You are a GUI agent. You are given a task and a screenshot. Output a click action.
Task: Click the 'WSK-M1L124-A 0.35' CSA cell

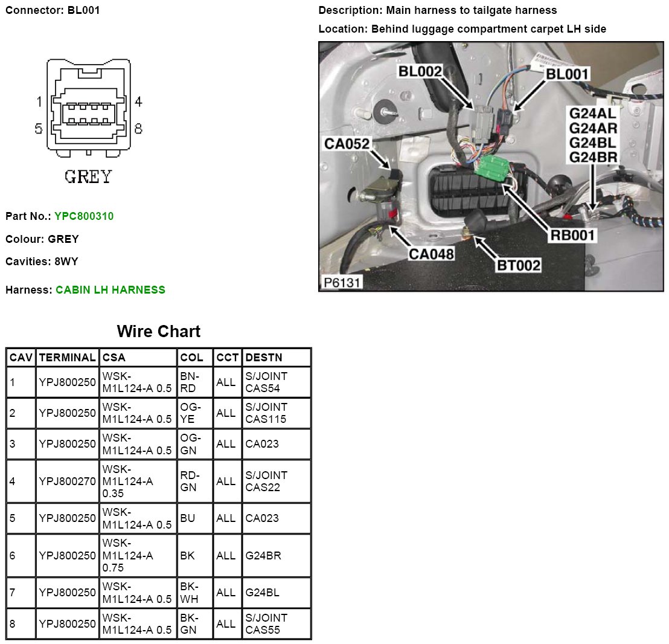tap(138, 481)
